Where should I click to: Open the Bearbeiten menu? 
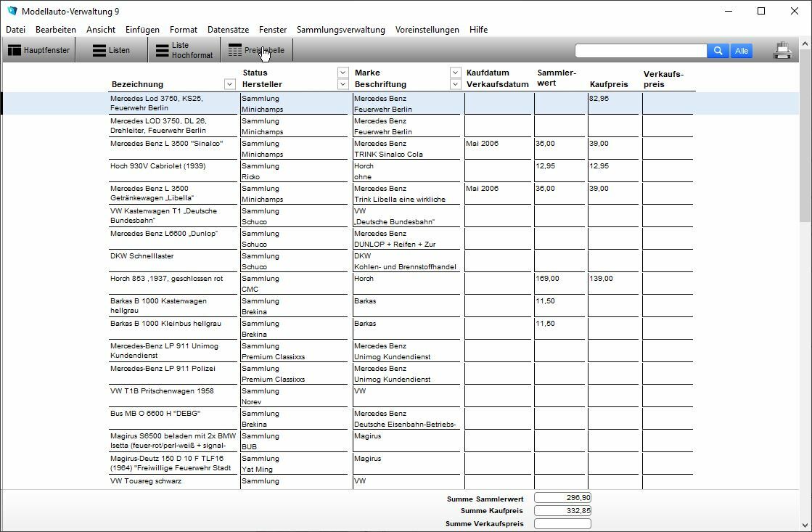point(56,30)
